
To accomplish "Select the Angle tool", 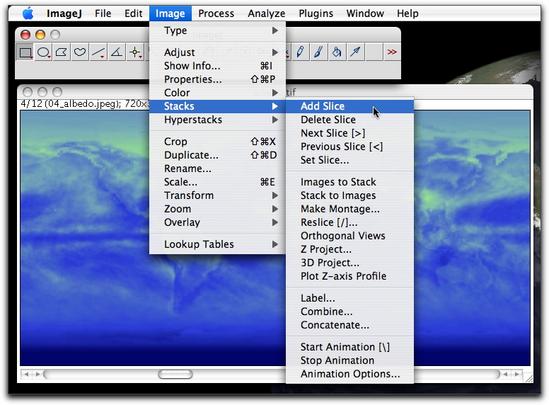I will coord(116,53).
